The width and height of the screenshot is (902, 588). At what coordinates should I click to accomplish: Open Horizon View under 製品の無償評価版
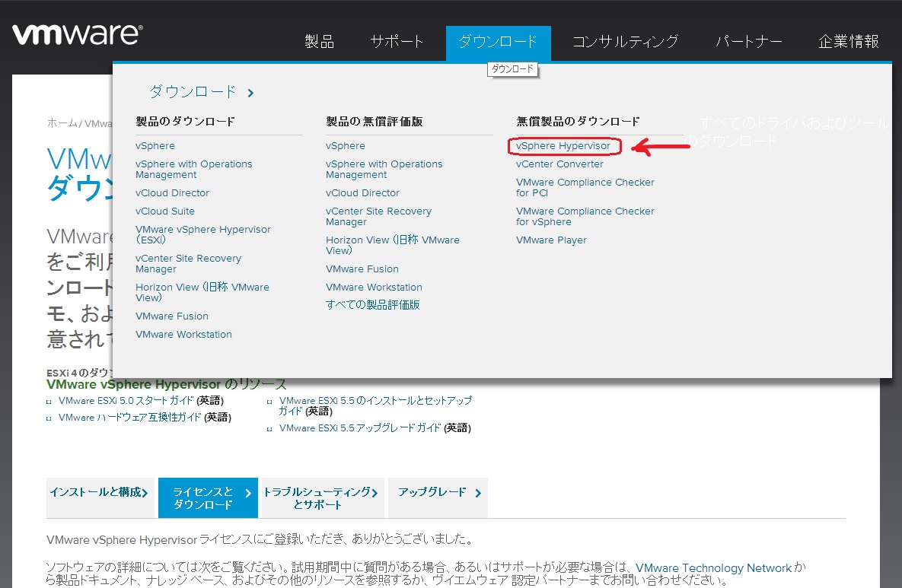[x=393, y=245]
